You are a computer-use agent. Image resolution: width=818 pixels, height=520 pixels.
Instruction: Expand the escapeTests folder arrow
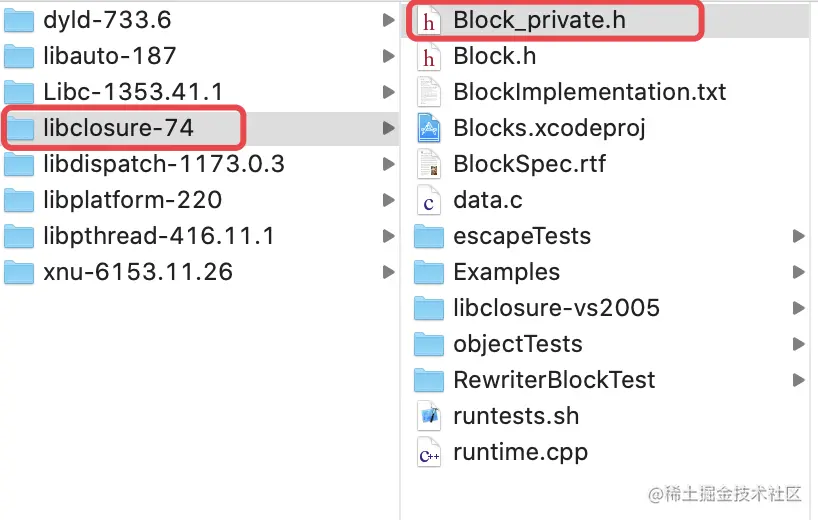798,236
